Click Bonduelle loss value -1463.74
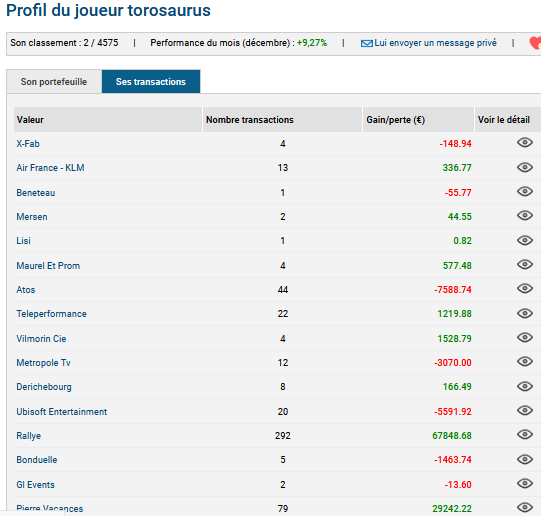The image size is (541, 516). click(x=453, y=460)
